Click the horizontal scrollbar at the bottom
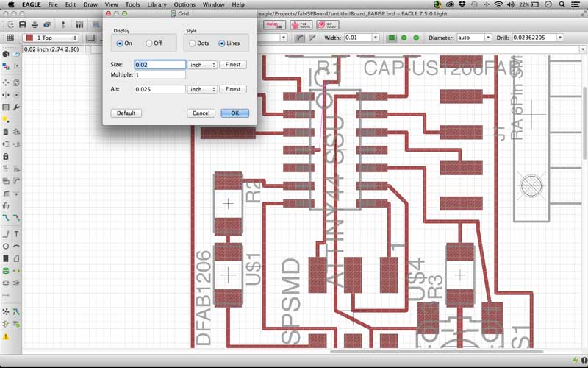Screen dimensions: 588x368 point(436,352)
